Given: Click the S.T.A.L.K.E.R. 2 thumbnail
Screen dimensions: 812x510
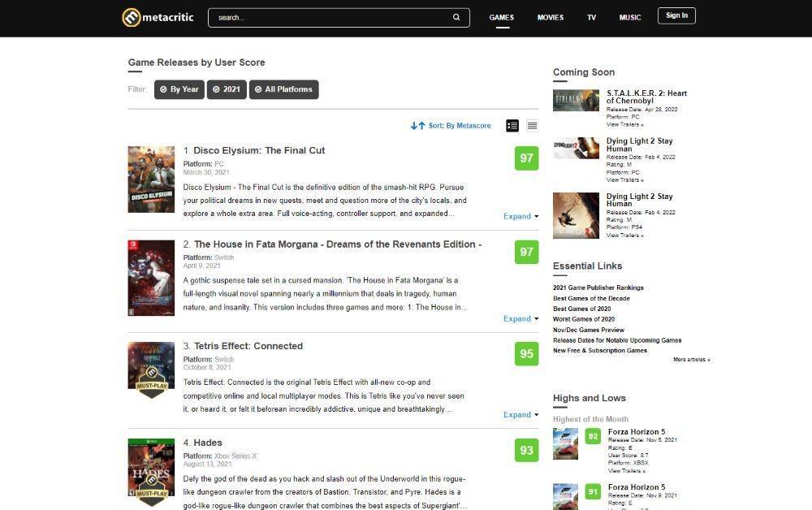Looking at the screenshot, I should [x=576, y=101].
